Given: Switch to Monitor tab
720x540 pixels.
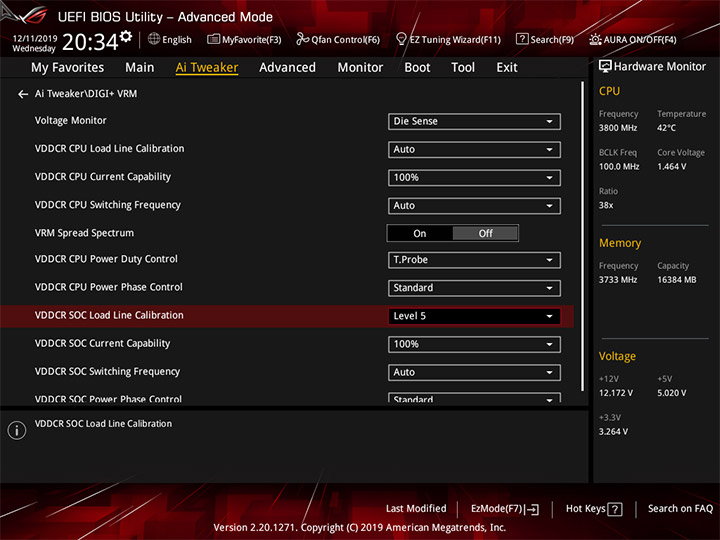Looking at the screenshot, I should (360, 68).
